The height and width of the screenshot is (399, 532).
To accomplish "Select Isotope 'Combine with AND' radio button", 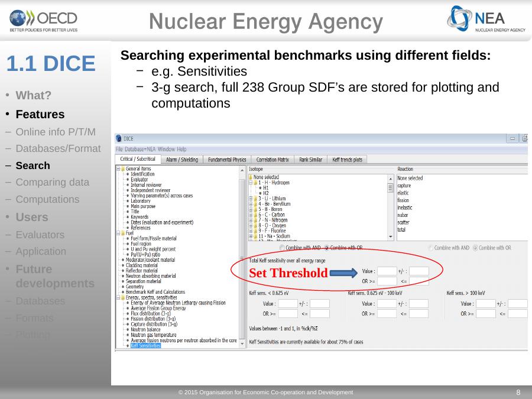I will click(282, 248).
